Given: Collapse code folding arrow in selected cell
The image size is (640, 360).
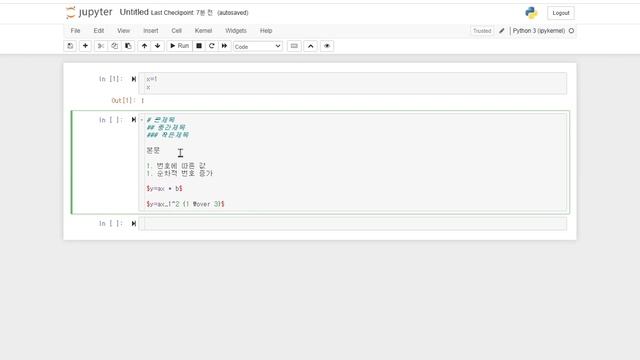Looking at the screenshot, I should (142, 120).
